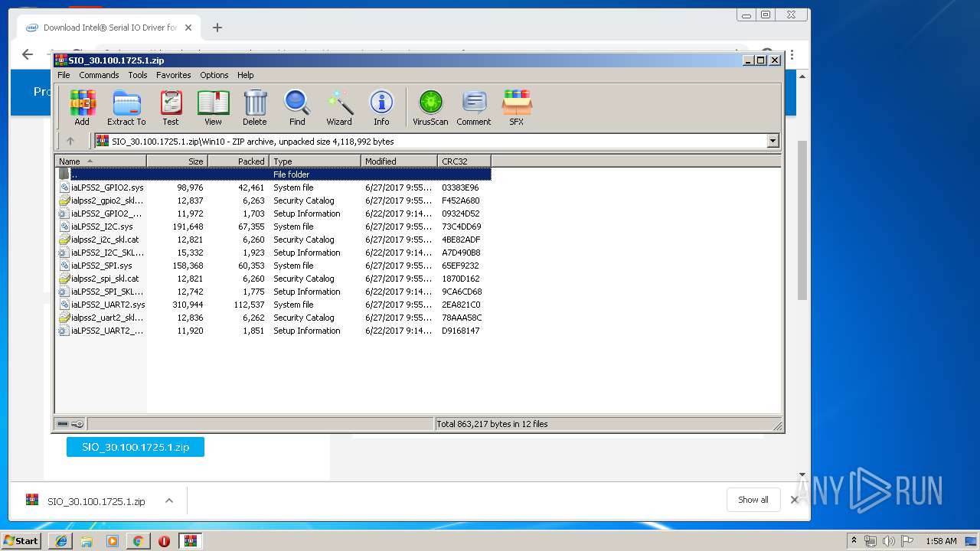Open the Help menu
The image size is (980, 551).
point(245,75)
